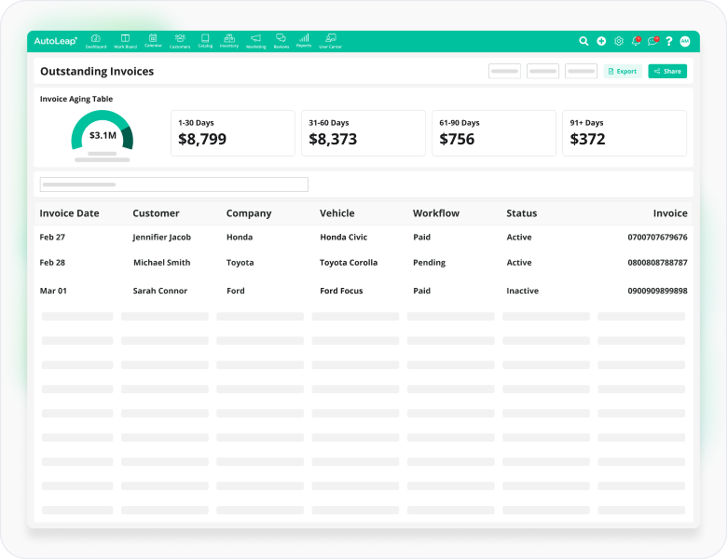Open the AM user profile avatar
Viewport: 728px width, 560px height.
[x=685, y=41]
